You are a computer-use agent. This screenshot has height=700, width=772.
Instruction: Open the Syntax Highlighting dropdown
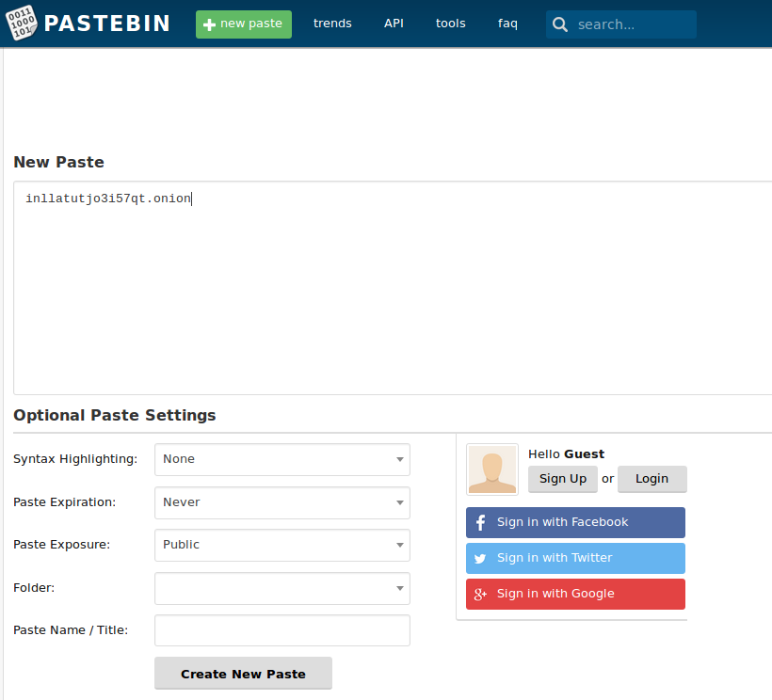coord(281,459)
